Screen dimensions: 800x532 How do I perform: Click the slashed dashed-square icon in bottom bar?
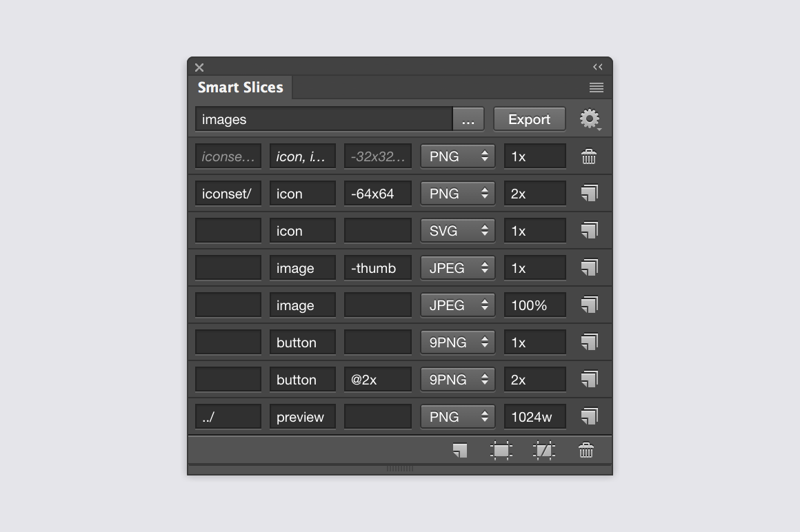pyautogui.click(x=543, y=451)
